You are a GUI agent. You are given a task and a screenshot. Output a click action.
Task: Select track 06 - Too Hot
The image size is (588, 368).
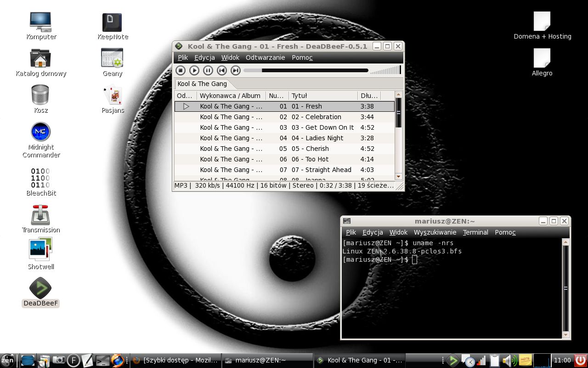pyautogui.click(x=284, y=159)
